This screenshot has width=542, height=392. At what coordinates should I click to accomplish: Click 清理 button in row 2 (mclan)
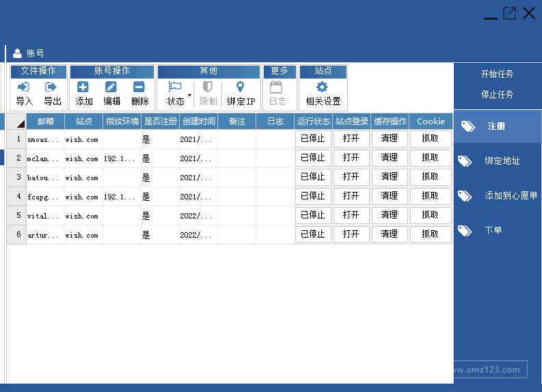389,158
